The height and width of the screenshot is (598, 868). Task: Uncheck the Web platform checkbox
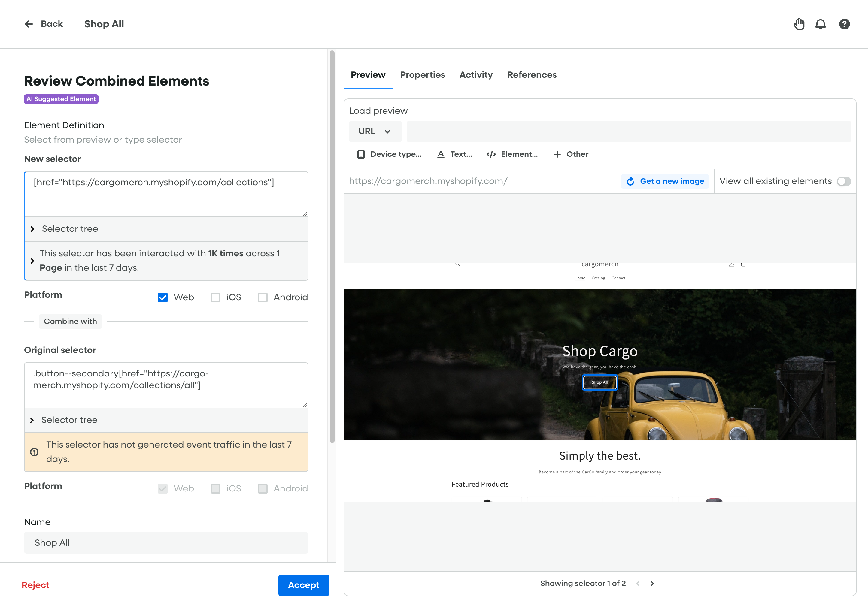click(x=163, y=297)
